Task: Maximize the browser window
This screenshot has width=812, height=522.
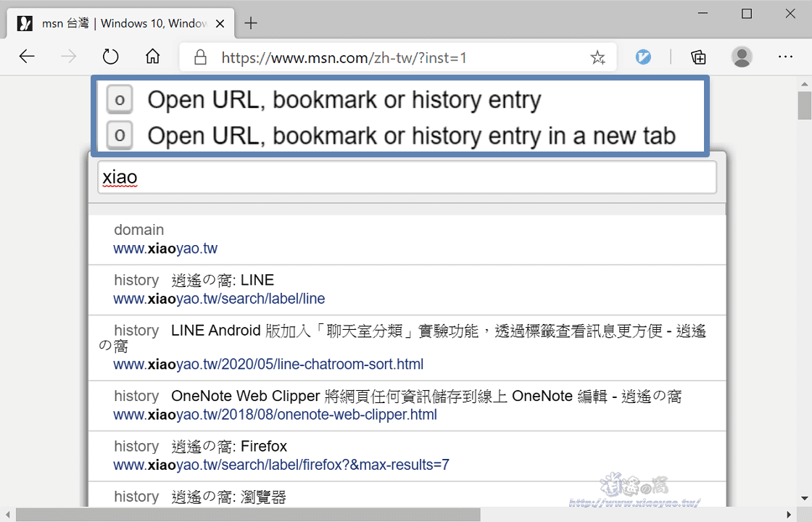Action: coord(746,13)
